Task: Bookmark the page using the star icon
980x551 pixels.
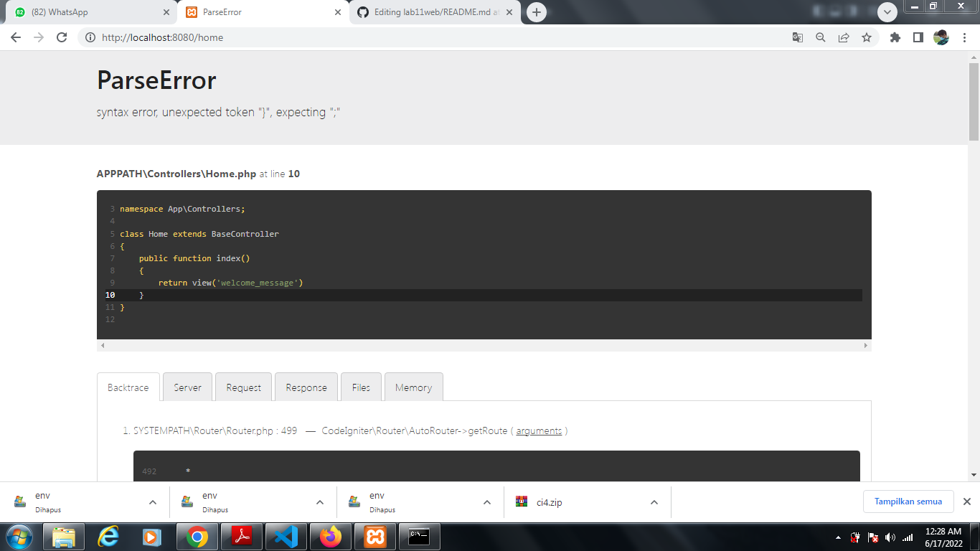Action: 867,37
